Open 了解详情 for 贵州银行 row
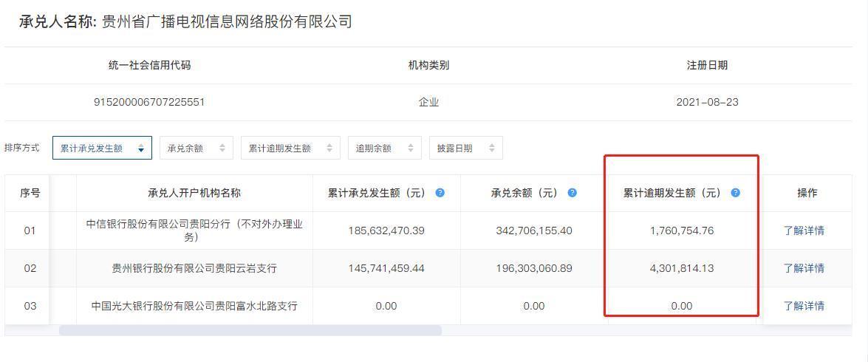This screenshot has width=868, height=362. (x=804, y=268)
